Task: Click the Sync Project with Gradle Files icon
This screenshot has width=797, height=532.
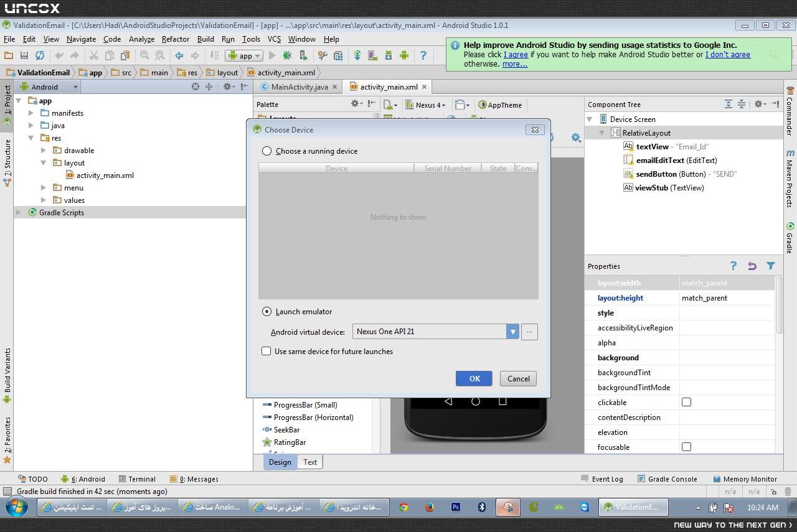Action: coord(357,55)
